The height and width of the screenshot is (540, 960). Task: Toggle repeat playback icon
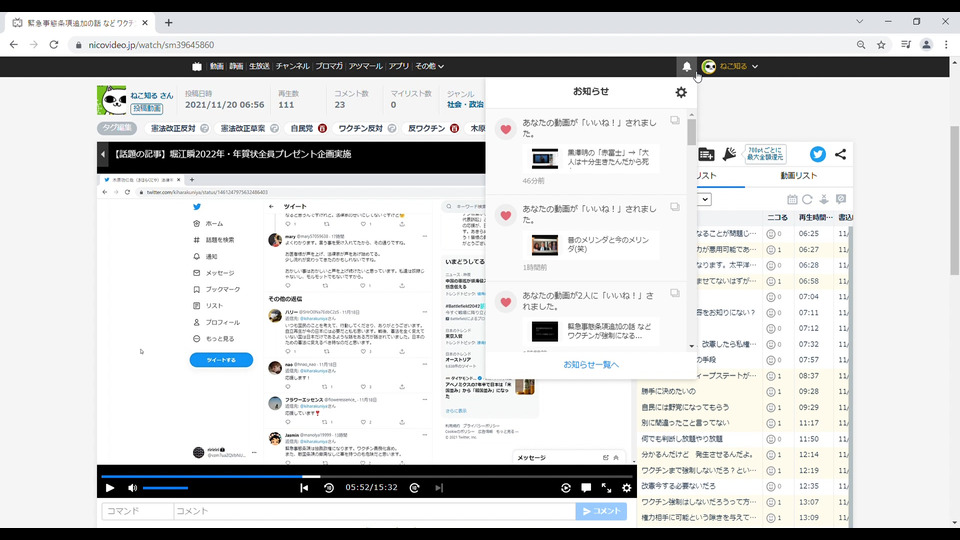pos(566,488)
